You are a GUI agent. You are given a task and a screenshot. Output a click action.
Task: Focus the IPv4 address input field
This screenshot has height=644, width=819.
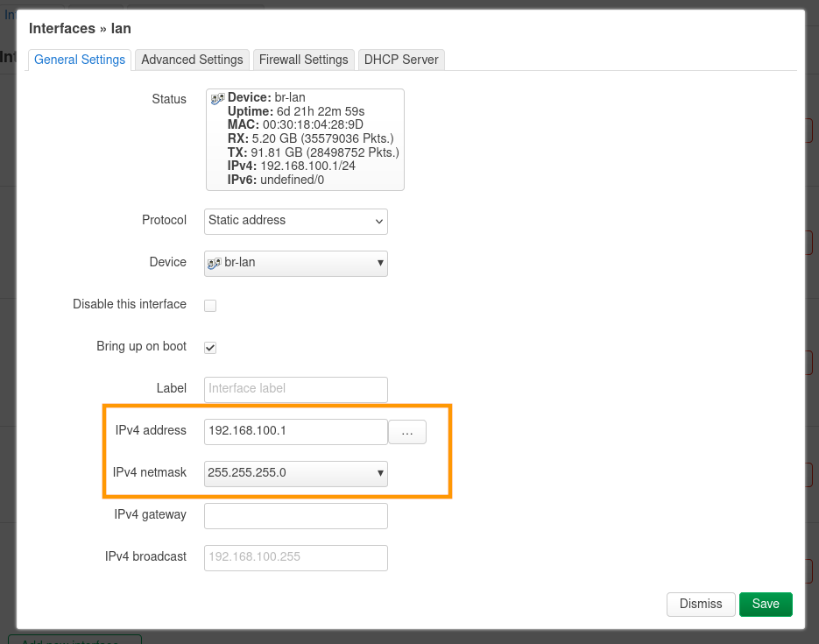[x=296, y=432]
